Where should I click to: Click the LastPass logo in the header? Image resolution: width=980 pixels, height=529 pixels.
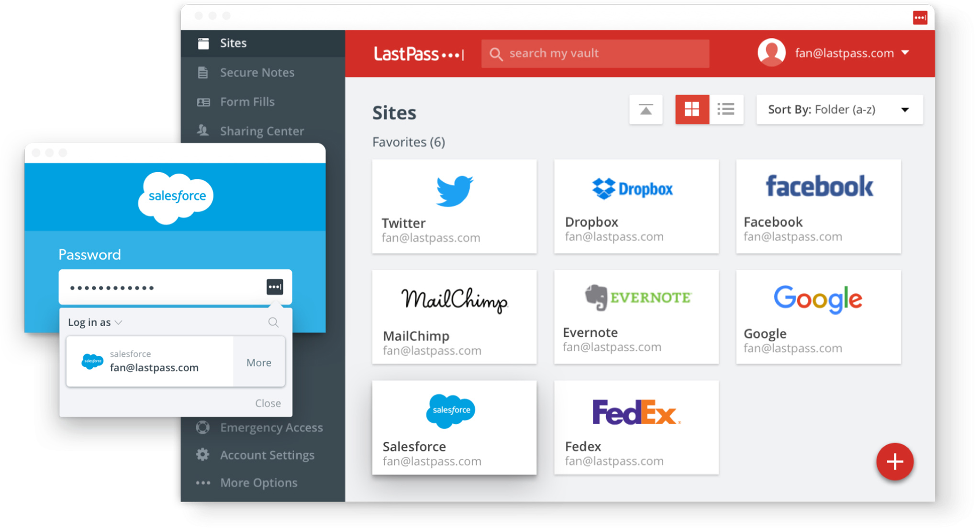[419, 54]
